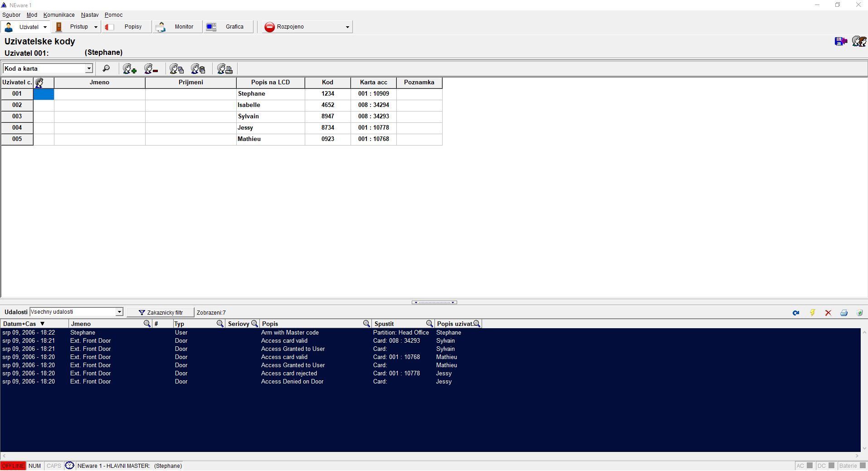Expand the 'Vsechny udalosti' events filter dropdown
The height and width of the screenshot is (471, 868).
(119, 312)
